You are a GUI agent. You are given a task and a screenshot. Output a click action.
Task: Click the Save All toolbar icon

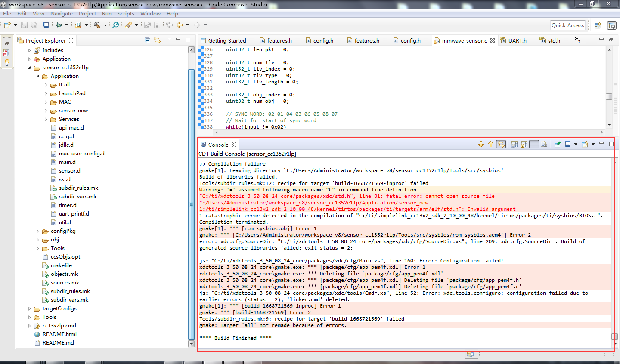tap(34, 25)
